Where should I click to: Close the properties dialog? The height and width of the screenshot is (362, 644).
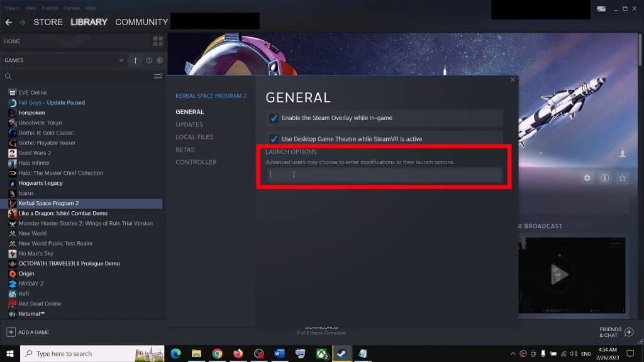(513, 80)
